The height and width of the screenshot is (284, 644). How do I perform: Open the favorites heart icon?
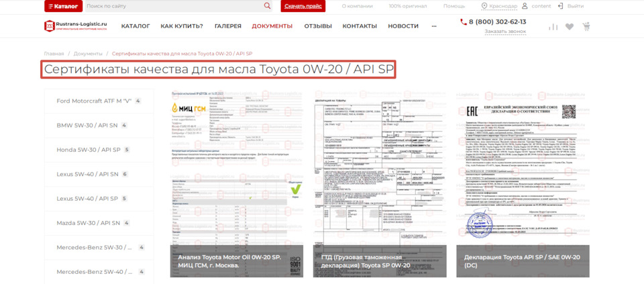coord(570,27)
